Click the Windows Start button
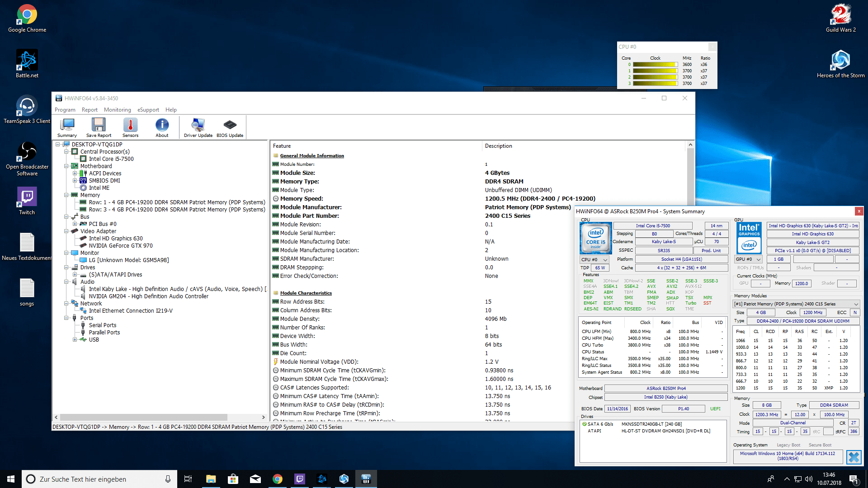The height and width of the screenshot is (488, 868). (x=11, y=479)
